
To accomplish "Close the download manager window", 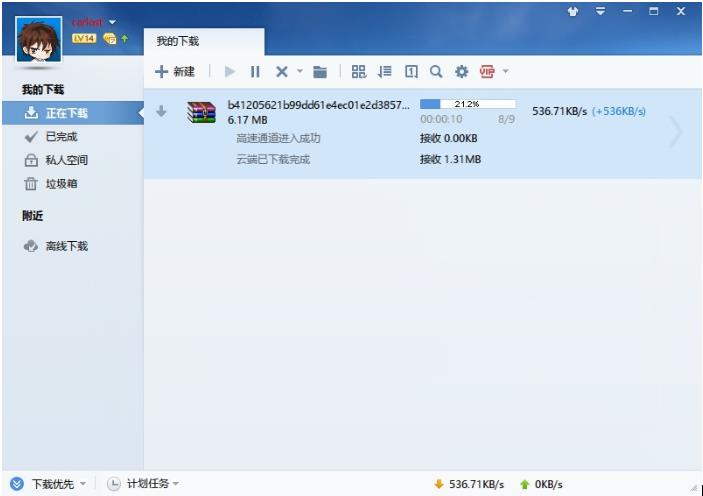I will pos(681,12).
